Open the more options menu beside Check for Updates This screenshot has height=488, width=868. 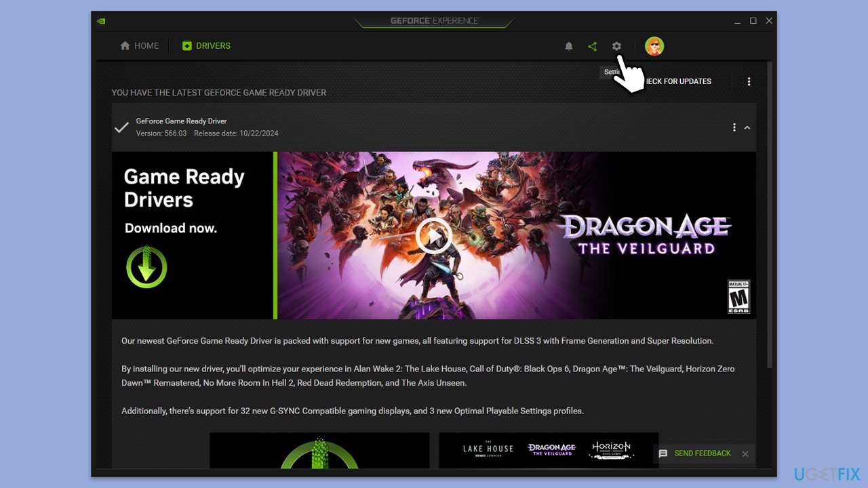[x=749, y=81]
